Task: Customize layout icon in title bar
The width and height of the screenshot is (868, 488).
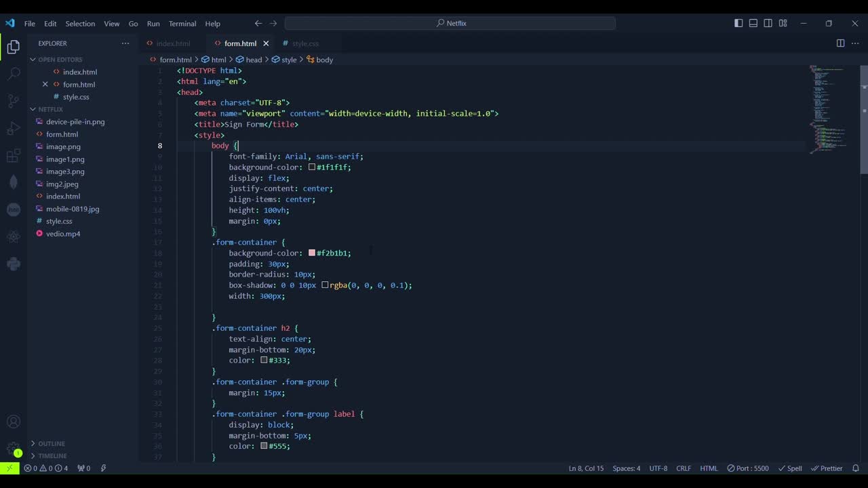Action: point(783,23)
